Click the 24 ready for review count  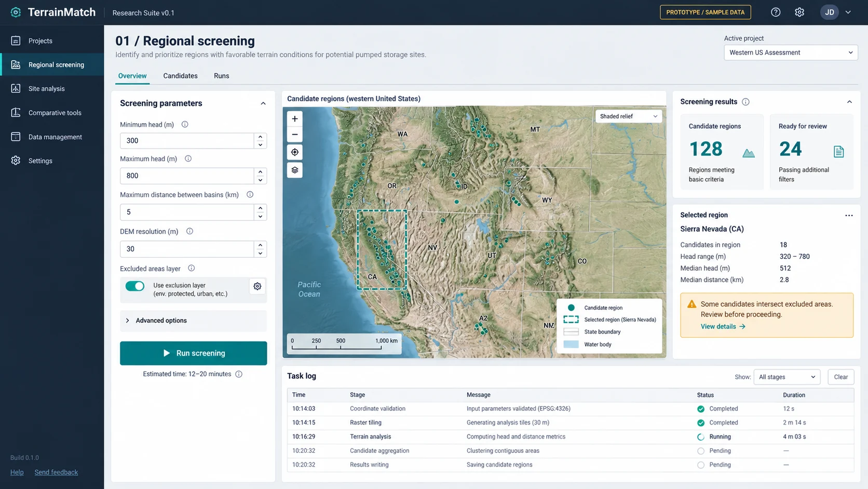(790, 149)
